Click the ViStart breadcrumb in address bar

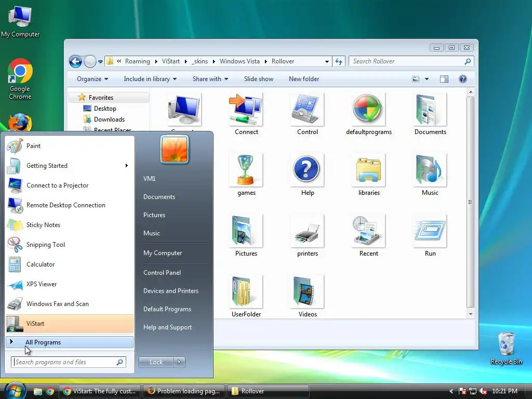(x=170, y=61)
